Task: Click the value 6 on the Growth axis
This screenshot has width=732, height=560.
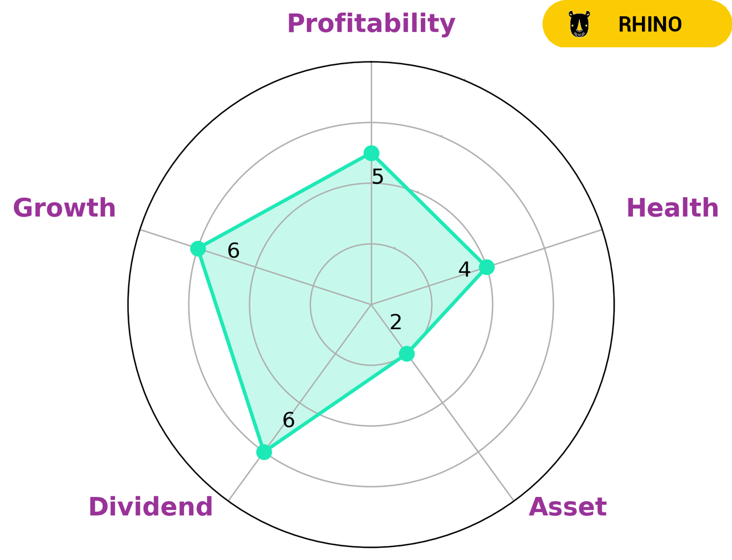Action: point(233,251)
